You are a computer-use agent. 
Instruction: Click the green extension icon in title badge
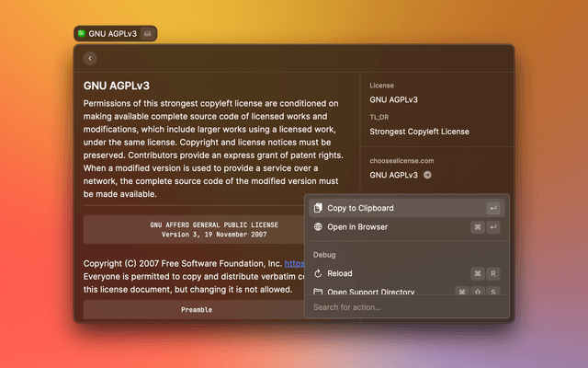click(x=82, y=34)
